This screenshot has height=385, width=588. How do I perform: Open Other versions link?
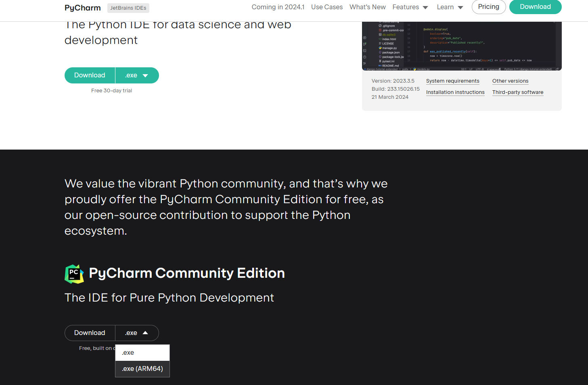click(x=510, y=81)
